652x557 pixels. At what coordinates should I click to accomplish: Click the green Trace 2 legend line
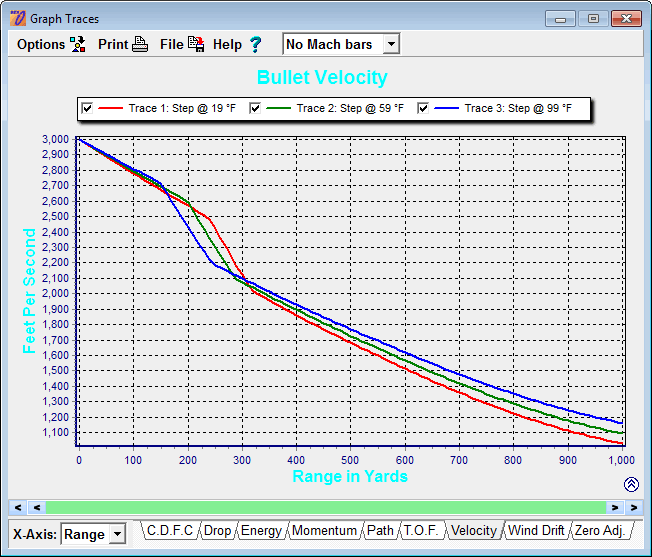click(x=278, y=108)
